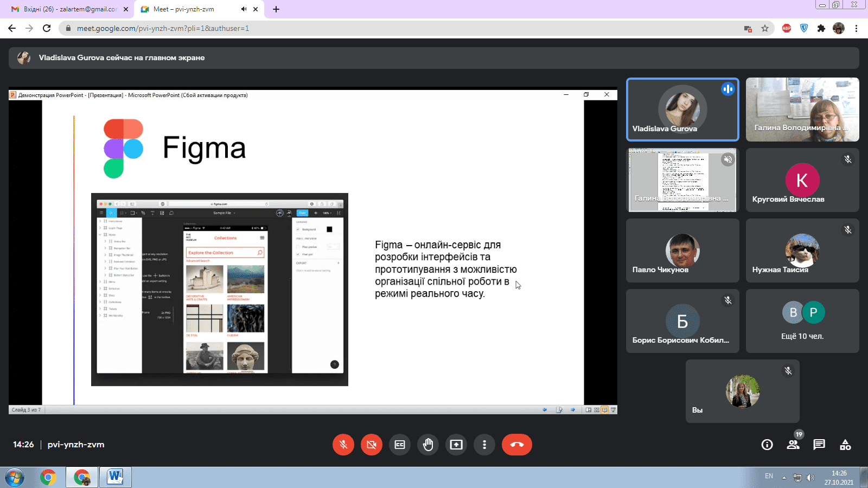Toggle closed captions
Screen dimensions: 868x488
(400, 445)
